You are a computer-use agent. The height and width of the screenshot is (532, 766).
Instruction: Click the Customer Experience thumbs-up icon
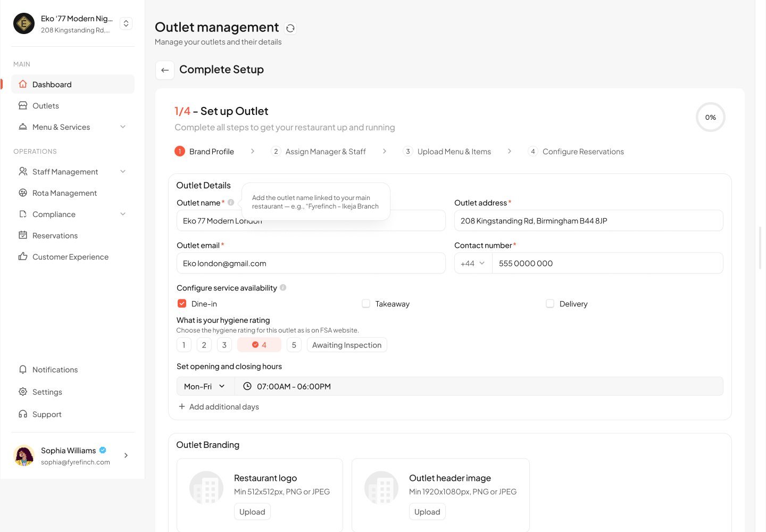coord(23,256)
